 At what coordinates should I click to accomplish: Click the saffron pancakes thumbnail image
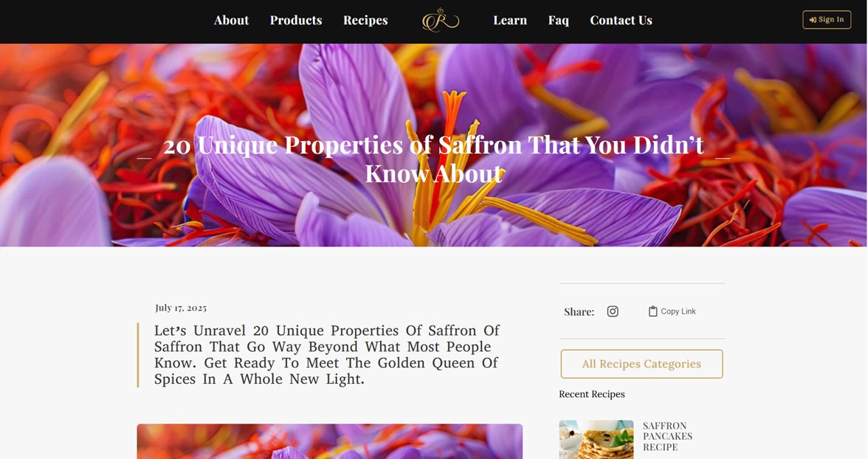coord(596,440)
